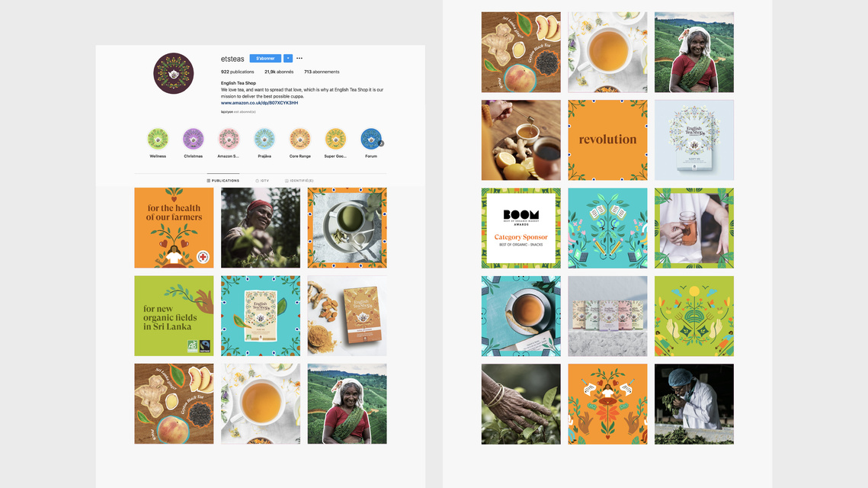The width and height of the screenshot is (868, 488).
Task: Open the amazon.co.uk profile link
Action: point(259,103)
